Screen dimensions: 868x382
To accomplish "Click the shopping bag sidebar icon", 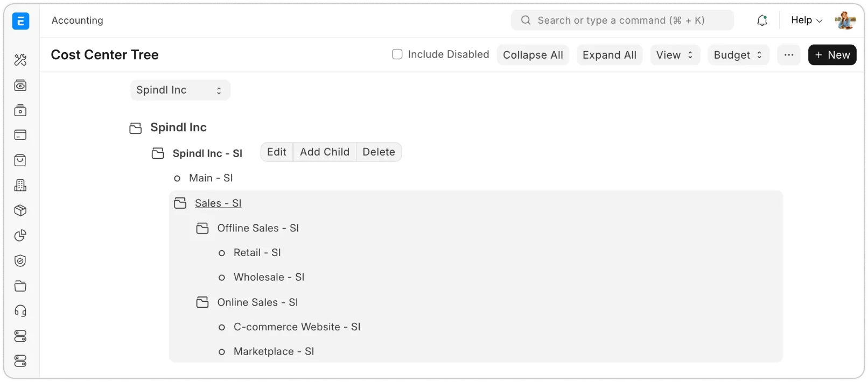I will click(x=20, y=160).
